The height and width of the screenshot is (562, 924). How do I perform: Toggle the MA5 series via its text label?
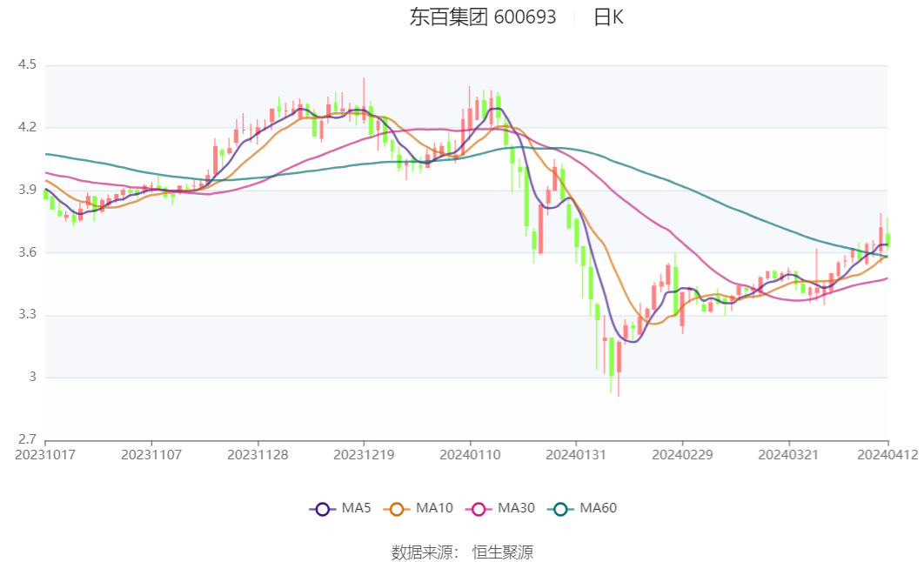pos(356,508)
